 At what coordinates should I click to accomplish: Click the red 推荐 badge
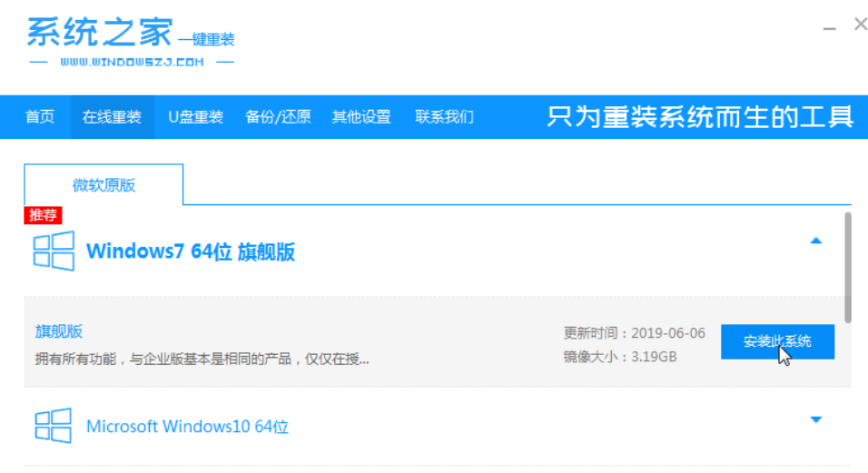pyautogui.click(x=43, y=215)
